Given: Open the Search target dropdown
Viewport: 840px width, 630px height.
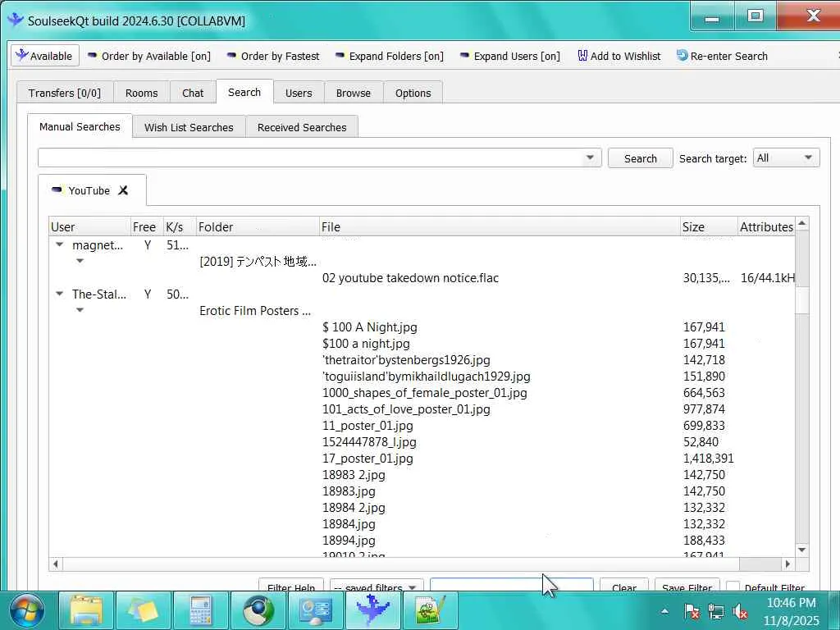Looking at the screenshot, I should point(786,157).
